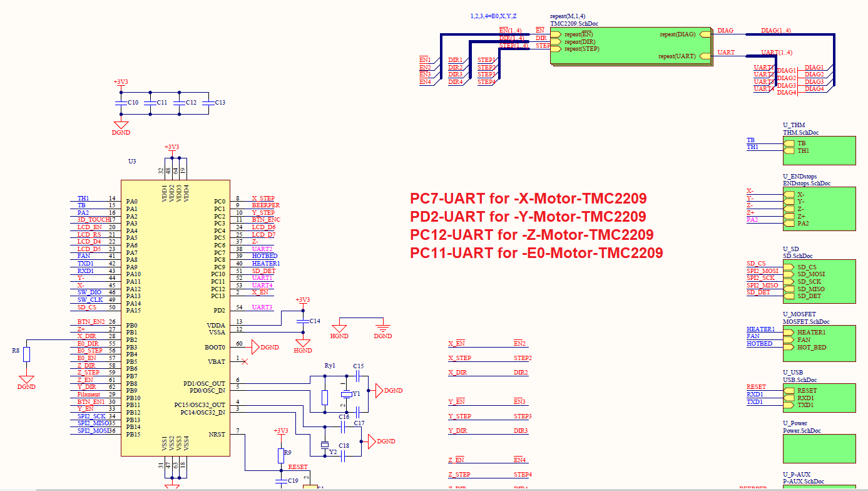Click the PC12-UART Z-Motor note text
Image resolution: width=868 pixels, height=491 pixels.
[532, 235]
